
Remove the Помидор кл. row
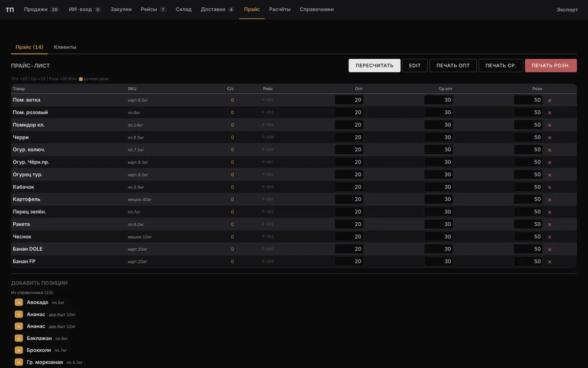[549, 125]
